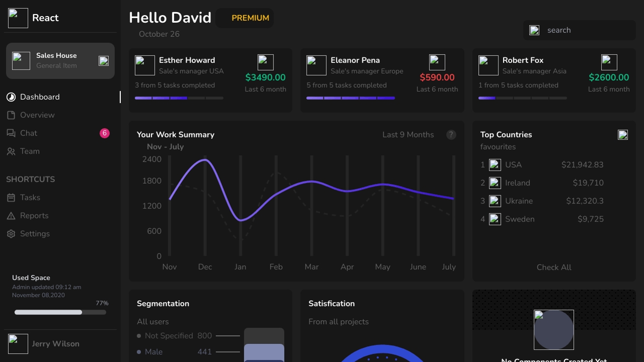Viewport: 644px width, 362px height.
Task: Click the Segmentation card title
Action: pyautogui.click(x=163, y=304)
